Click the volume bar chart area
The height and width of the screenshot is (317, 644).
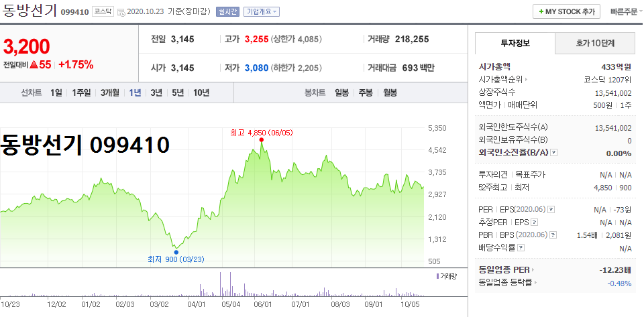[x=213, y=283]
